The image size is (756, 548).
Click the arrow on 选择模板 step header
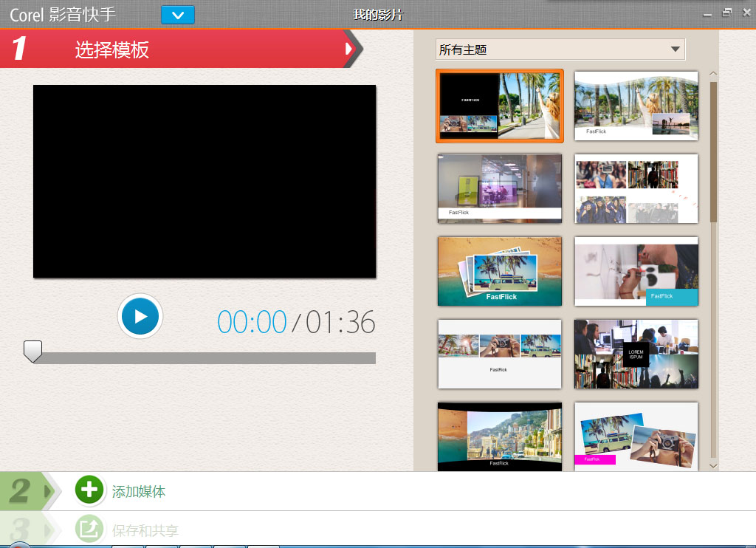coord(348,49)
